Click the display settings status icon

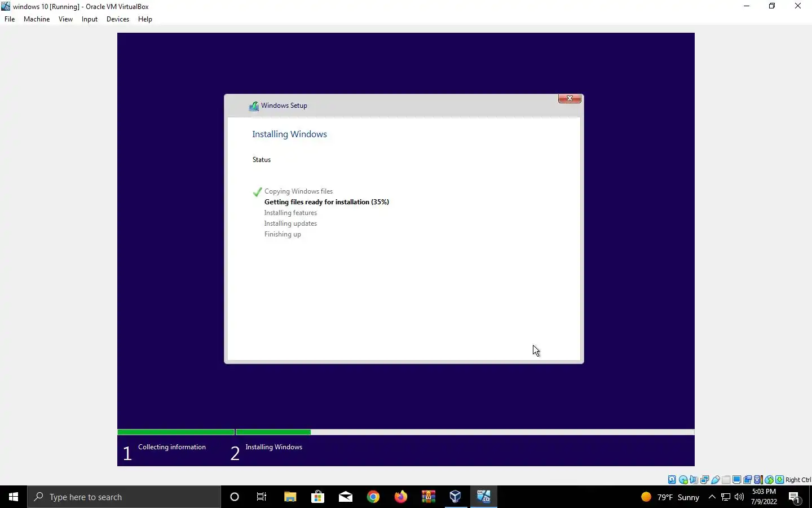pos(737,480)
